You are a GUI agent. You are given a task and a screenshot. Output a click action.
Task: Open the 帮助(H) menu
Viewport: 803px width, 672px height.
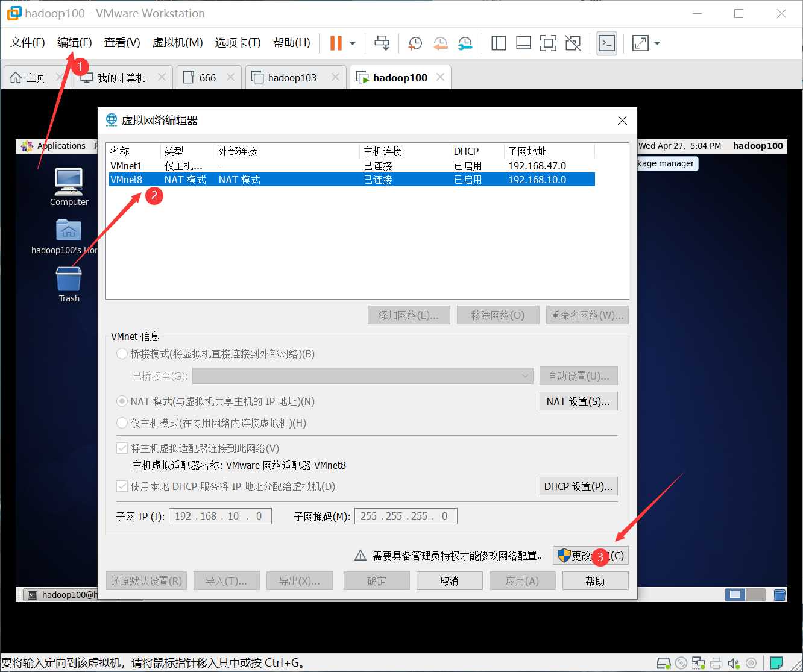[292, 42]
